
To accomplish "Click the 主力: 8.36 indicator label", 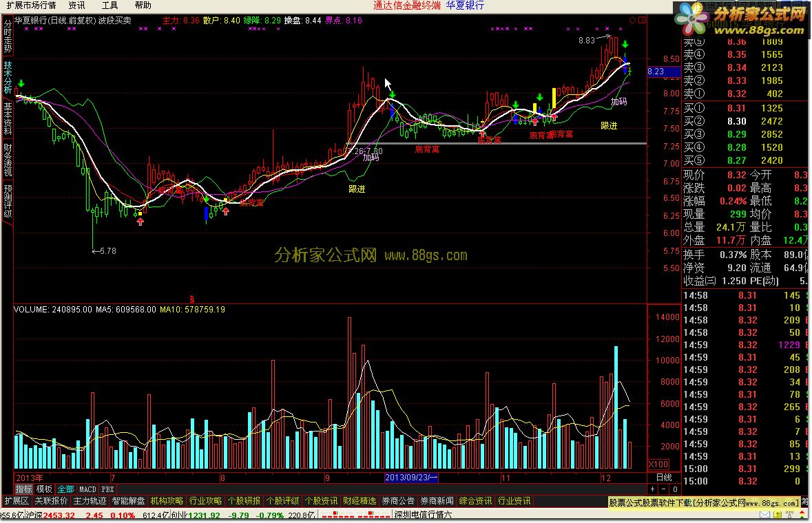I will (x=180, y=21).
